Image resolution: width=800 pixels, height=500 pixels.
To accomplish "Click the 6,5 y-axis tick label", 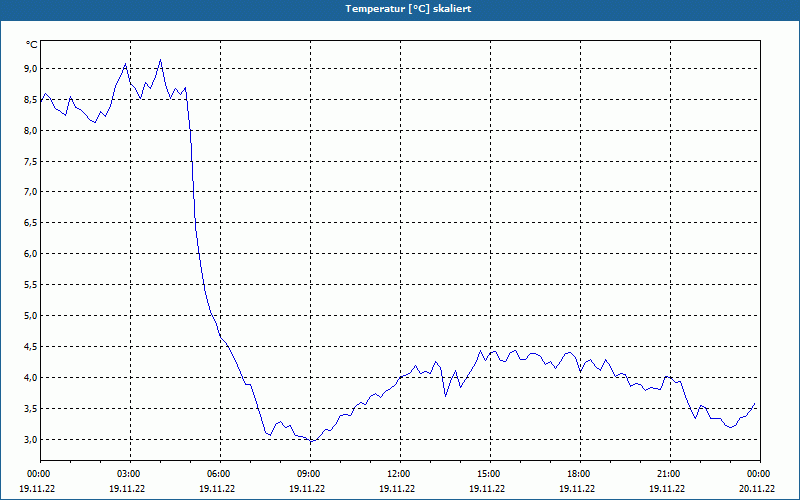I will point(31,223).
